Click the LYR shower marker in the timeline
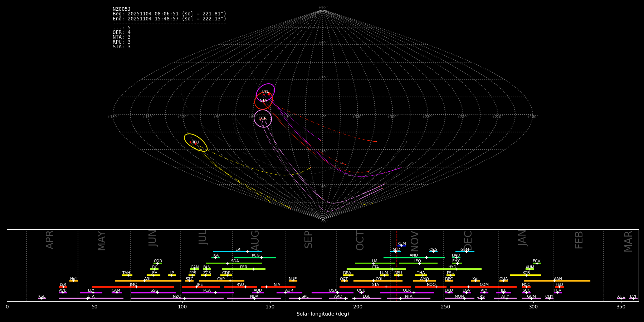The image size is (644, 322). (63, 287)
